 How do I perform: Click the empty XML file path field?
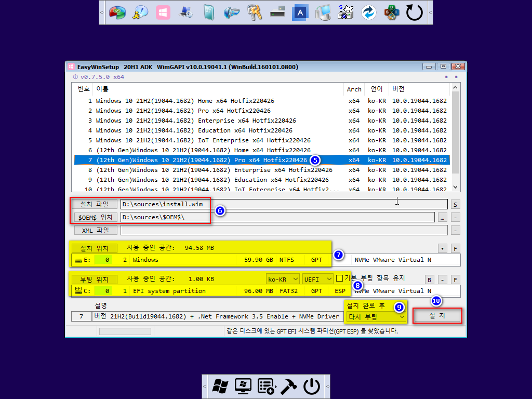pos(284,230)
